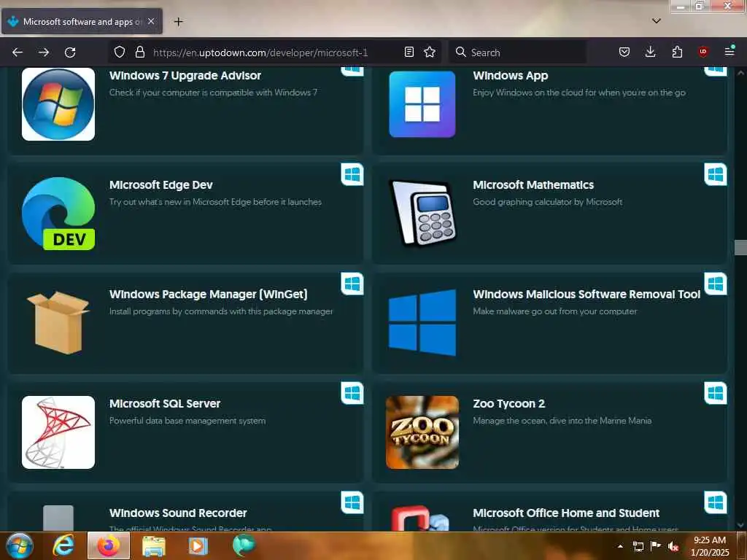Launch Internet Explorer from the taskbar
This screenshot has height=560, width=747.
(x=63, y=545)
